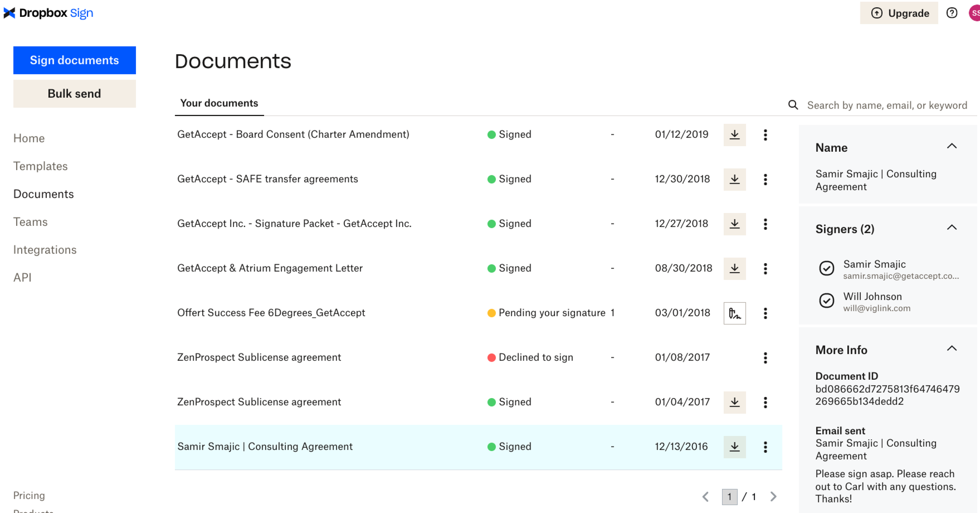This screenshot has height=513, width=980.
Task: Select Offert Success Fee 6Degrees_GetAccept name
Action: click(271, 313)
